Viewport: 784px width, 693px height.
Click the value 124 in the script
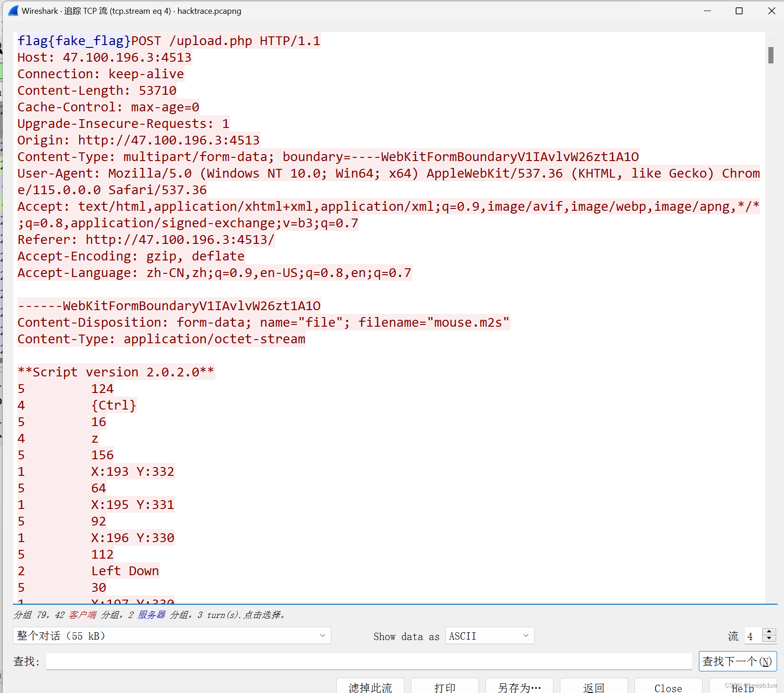pos(102,389)
